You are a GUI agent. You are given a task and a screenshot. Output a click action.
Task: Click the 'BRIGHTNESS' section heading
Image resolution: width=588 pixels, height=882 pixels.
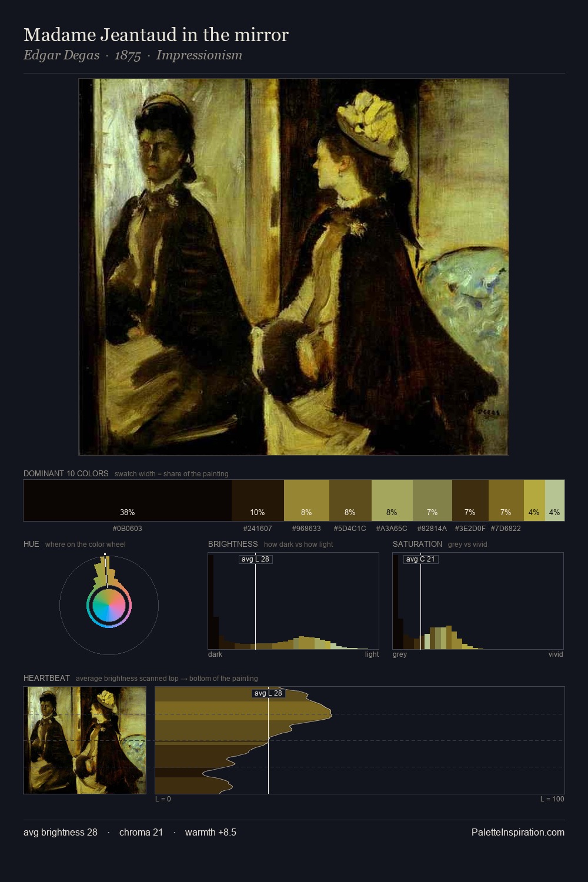[x=233, y=544]
